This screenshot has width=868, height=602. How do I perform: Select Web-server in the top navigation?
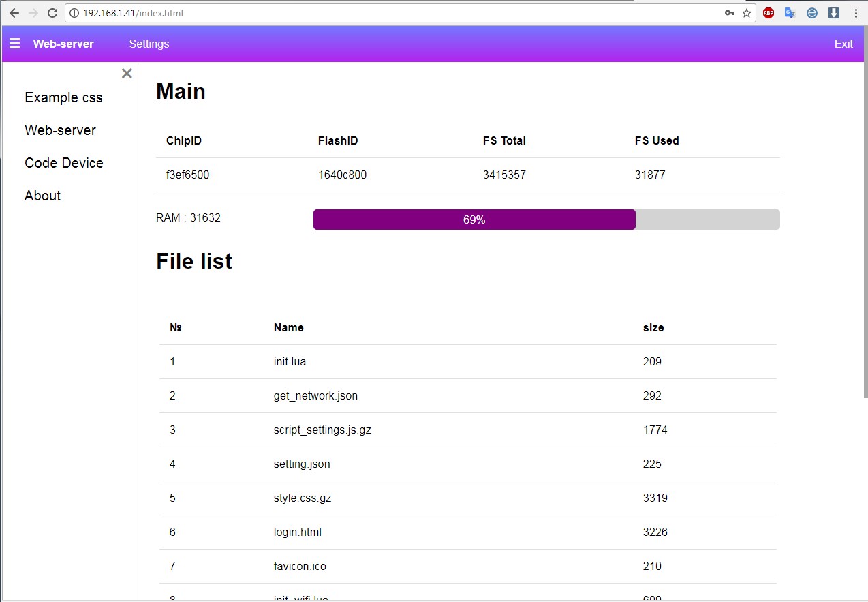[x=63, y=44]
